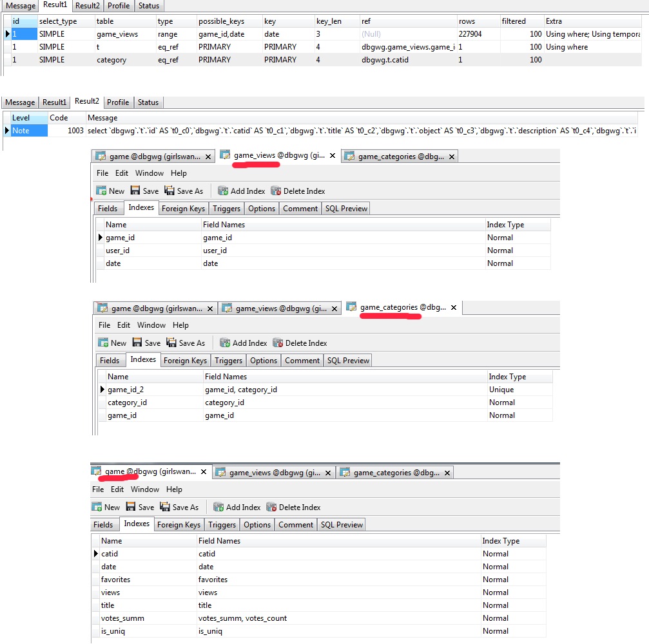Click Add Index in the game table designer

click(237, 507)
